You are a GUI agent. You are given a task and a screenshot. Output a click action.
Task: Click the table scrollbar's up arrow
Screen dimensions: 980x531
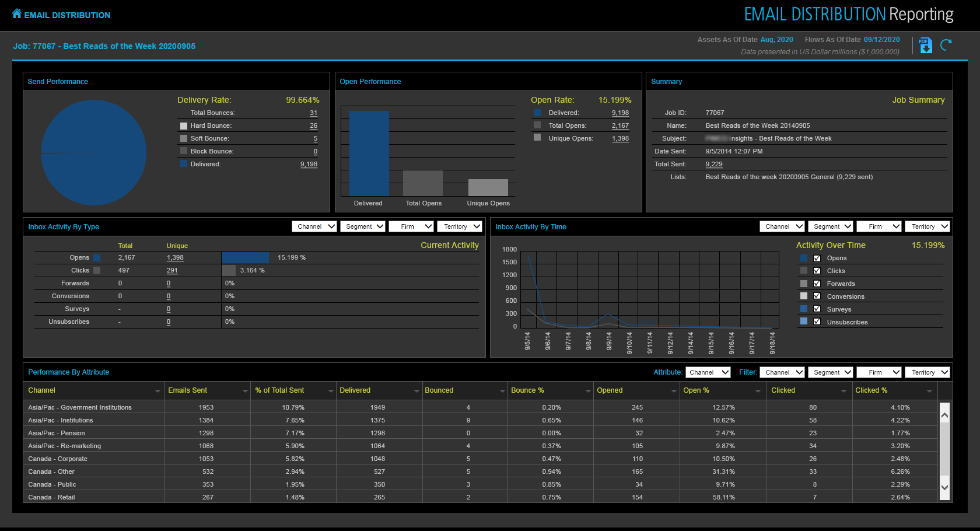944,415
